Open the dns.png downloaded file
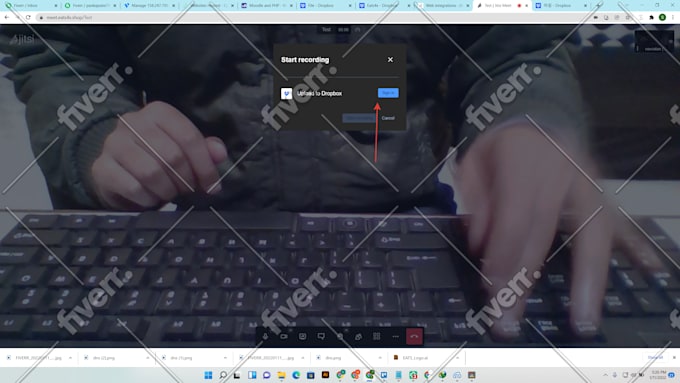 333,358
